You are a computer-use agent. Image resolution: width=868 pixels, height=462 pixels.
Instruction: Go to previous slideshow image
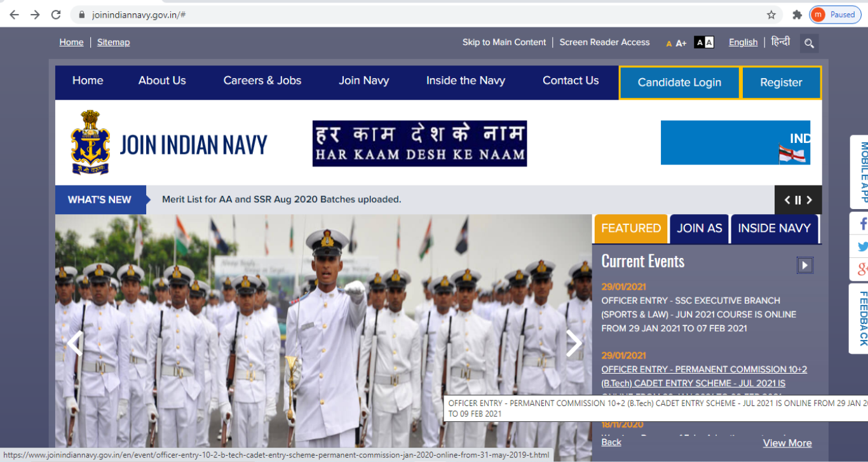(75, 343)
